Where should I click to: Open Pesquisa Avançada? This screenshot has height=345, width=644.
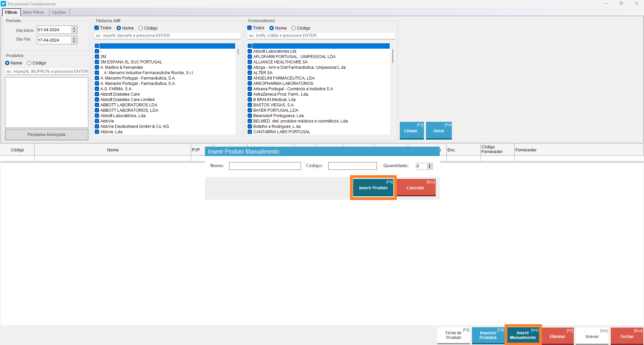(x=46, y=135)
